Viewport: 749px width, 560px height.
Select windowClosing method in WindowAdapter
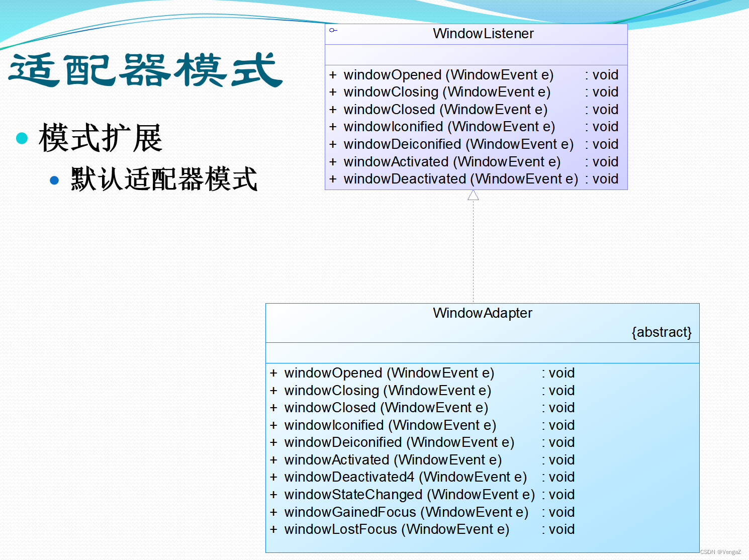tap(422, 391)
